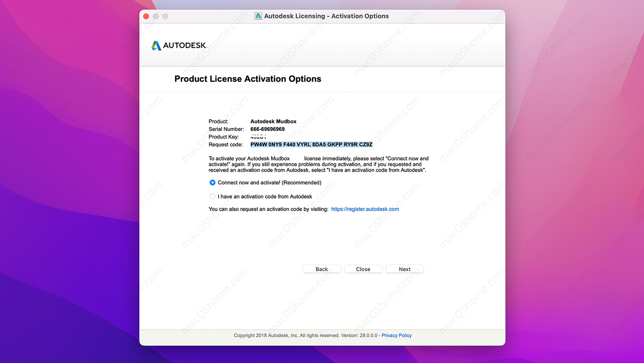Viewport: 644px width, 363px height.
Task: Select Connect now and activate radio button
Action: pyautogui.click(x=213, y=182)
